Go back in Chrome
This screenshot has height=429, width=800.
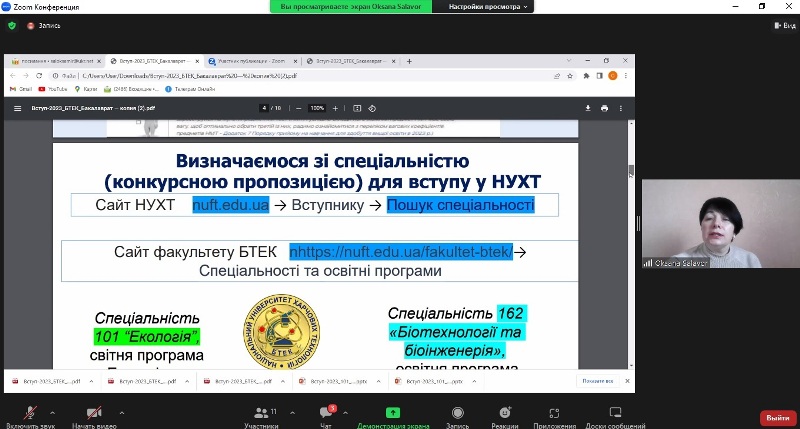[x=13, y=75]
